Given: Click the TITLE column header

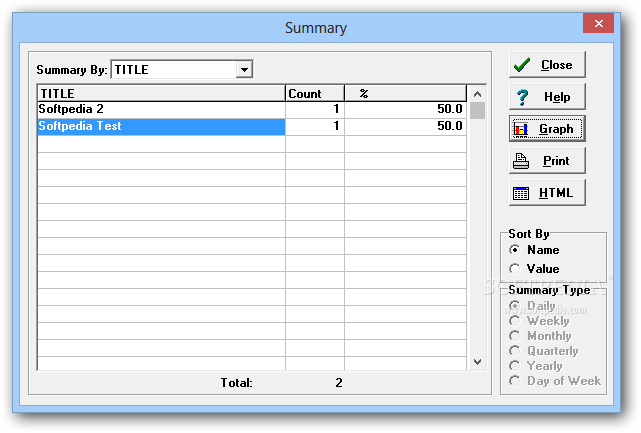Looking at the screenshot, I should [161, 93].
